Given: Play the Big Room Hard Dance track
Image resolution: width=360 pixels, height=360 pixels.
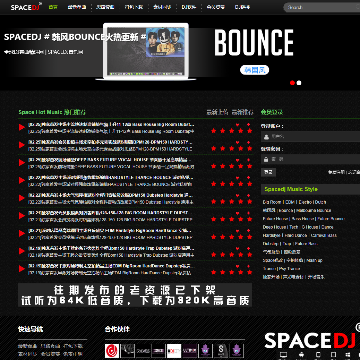Looking at the screenshot, I should pyautogui.click(x=22, y=269).
